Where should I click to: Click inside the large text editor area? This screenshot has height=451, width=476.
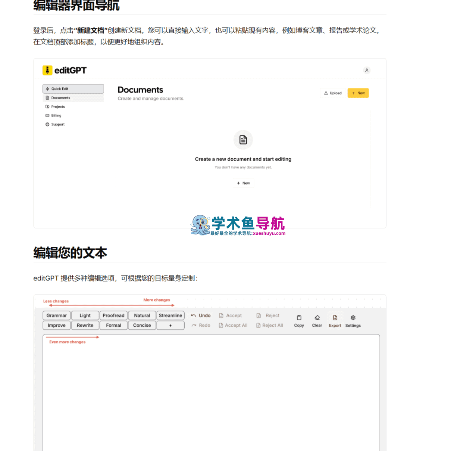211,392
